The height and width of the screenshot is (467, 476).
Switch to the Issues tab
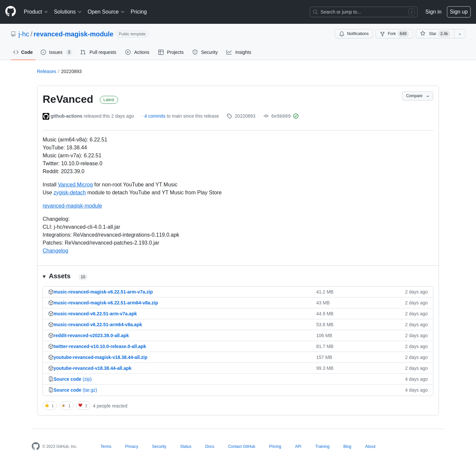click(56, 52)
